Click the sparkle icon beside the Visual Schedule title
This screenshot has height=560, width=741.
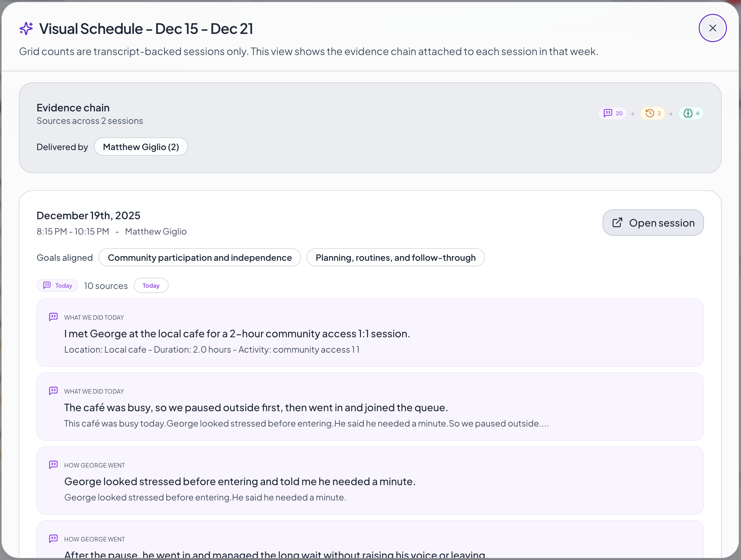click(26, 28)
